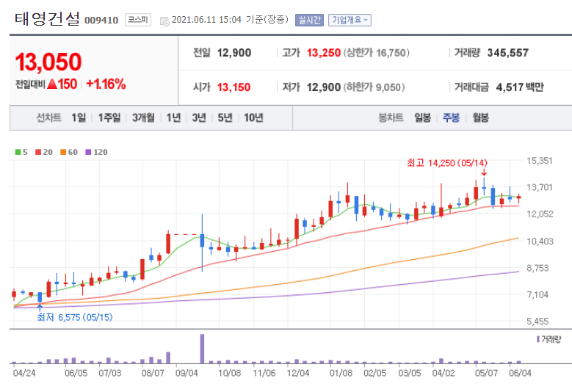Click the stock code 009410
The width and height of the screenshot is (572, 392).
[x=101, y=21]
